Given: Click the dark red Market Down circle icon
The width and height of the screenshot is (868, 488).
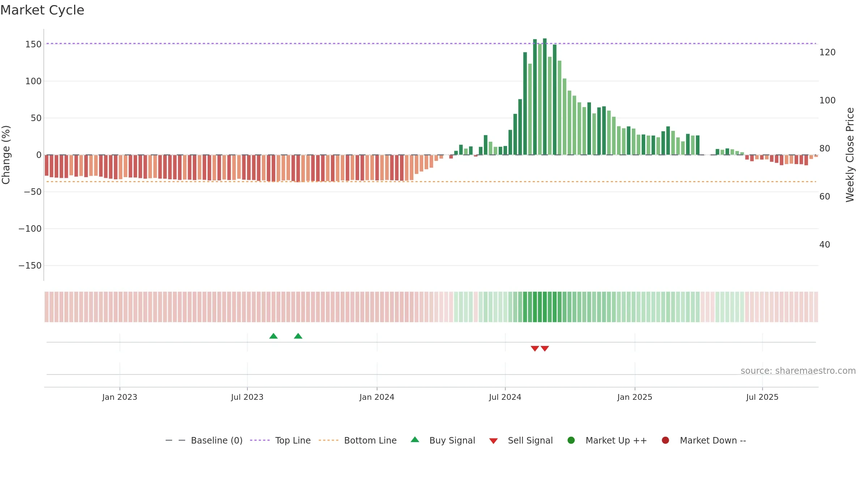Looking at the screenshot, I should 665,440.
